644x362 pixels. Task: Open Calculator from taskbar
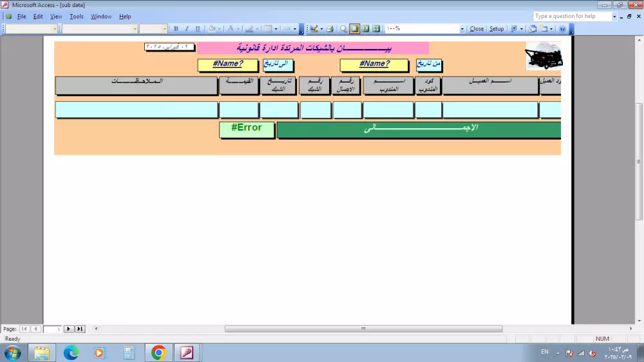pyautogui.click(x=129, y=352)
